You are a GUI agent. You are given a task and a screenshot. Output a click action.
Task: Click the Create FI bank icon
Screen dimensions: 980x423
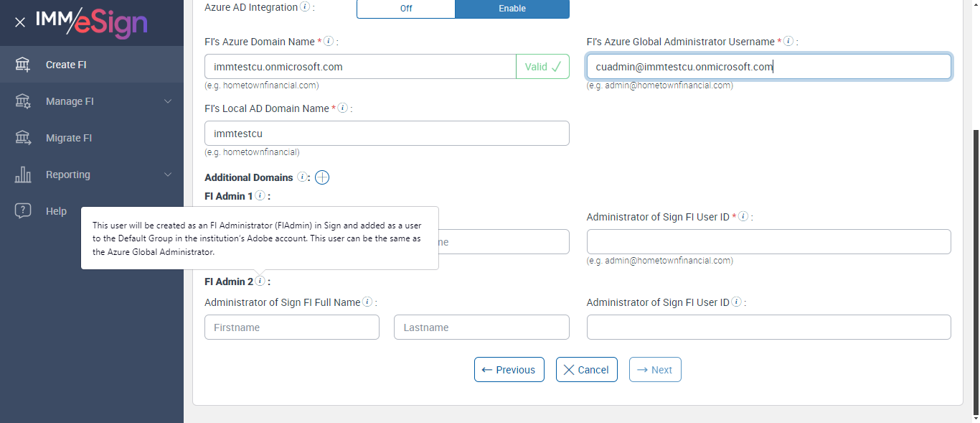pos(23,65)
